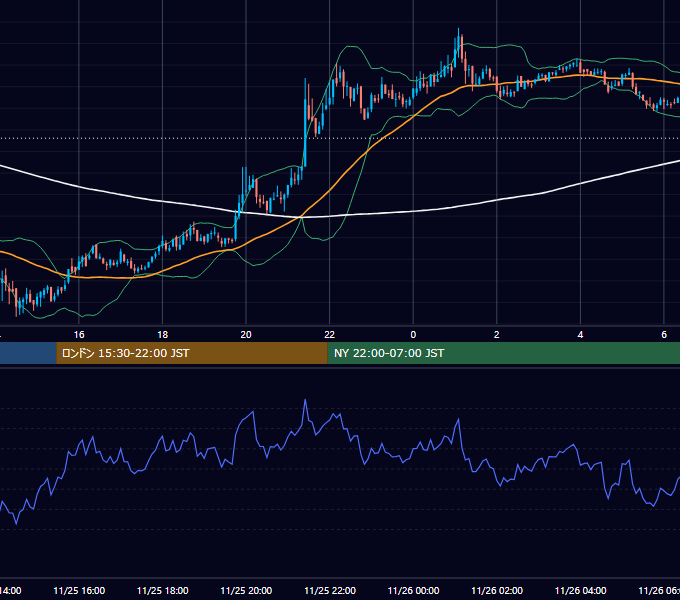Click the 11/25 18:00 time label
680x600 pixels.
tap(163, 590)
